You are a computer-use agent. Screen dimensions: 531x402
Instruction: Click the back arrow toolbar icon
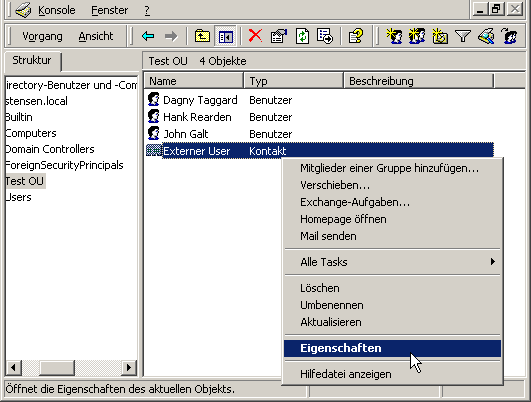[x=148, y=36]
